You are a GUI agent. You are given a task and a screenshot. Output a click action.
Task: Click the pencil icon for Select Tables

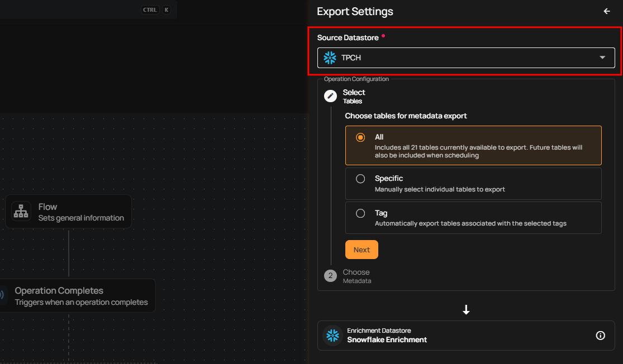coord(330,96)
